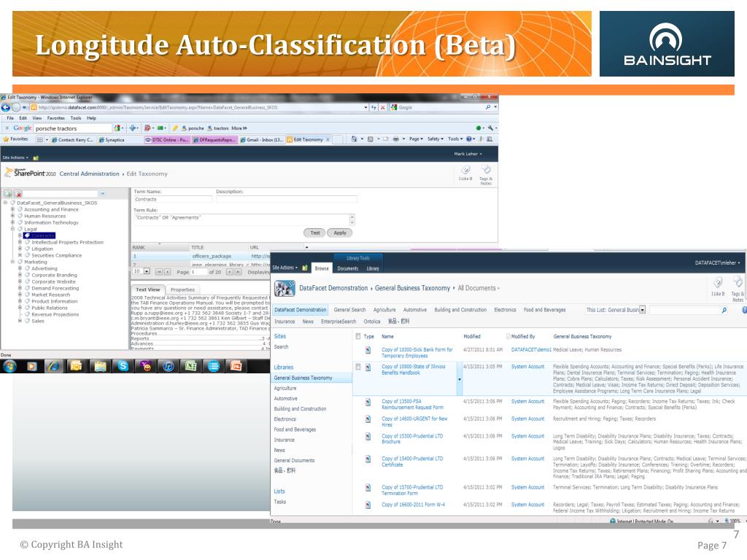Viewport: 747px width, 560px height.
Task: Open the Mark Leher user menu
Action: (x=468, y=154)
